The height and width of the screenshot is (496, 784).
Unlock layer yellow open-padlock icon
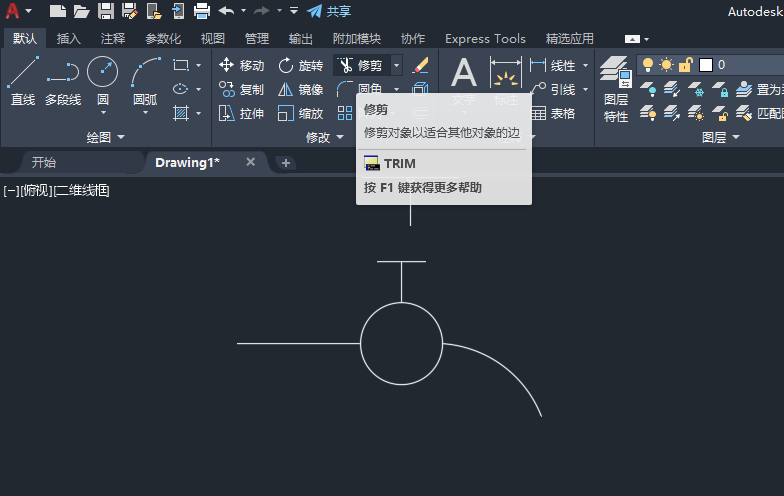point(720,113)
